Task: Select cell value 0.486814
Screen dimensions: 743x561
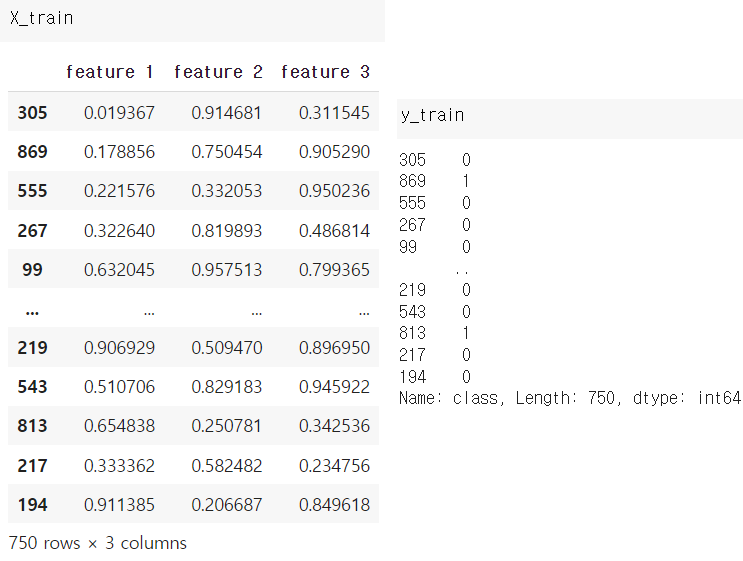Action: coord(334,231)
